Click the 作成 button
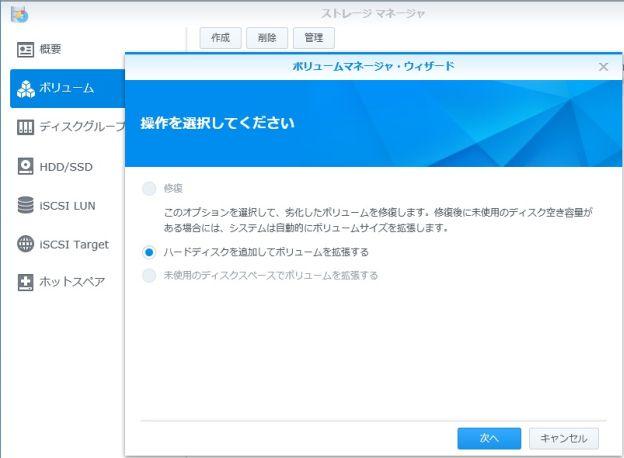 tap(220, 38)
